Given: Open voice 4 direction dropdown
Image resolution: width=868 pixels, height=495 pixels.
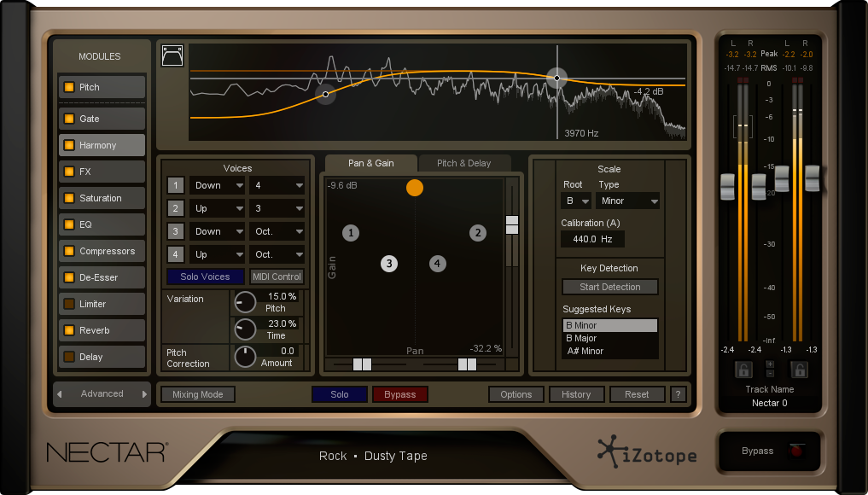Looking at the screenshot, I should [x=217, y=254].
